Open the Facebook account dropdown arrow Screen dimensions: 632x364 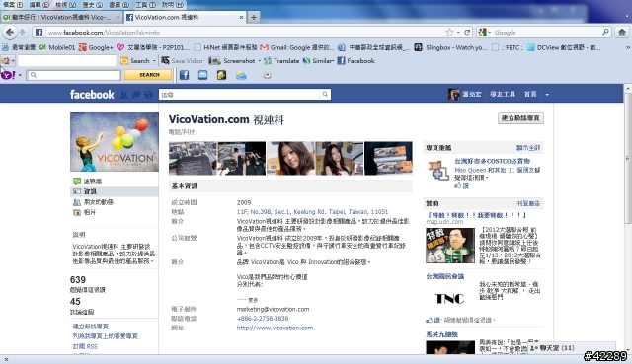[547, 95]
